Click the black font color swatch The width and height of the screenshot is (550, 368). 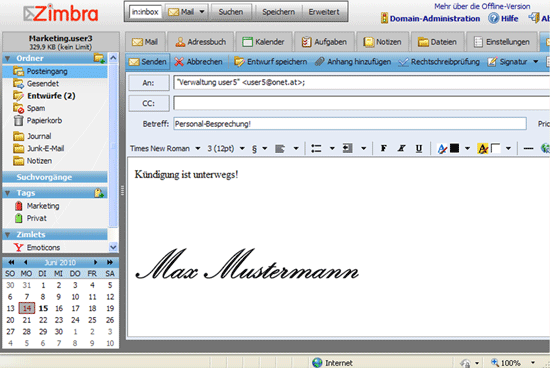(454, 148)
